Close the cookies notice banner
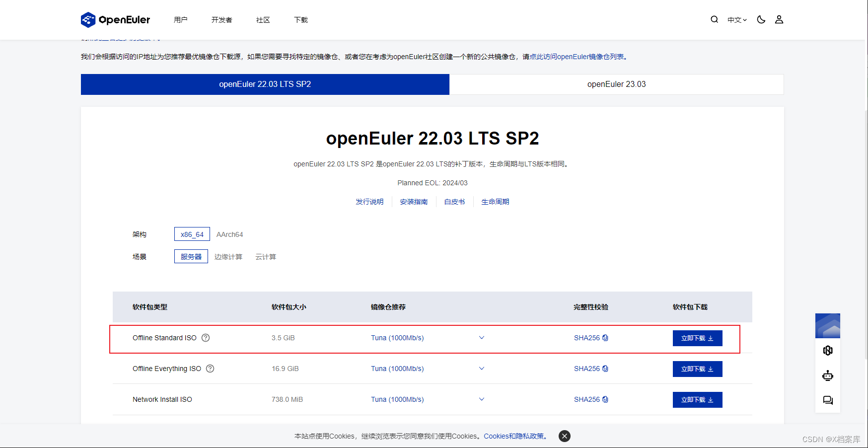Screen dimensions: 868x448 click(x=565, y=436)
